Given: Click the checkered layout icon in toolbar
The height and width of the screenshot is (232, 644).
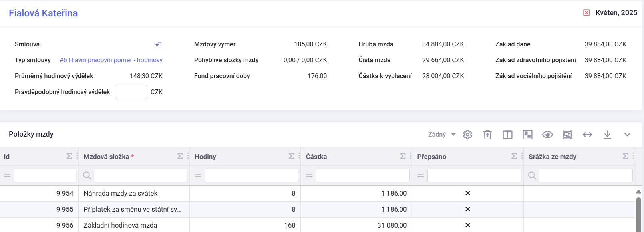Looking at the screenshot, I should tap(527, 135).
